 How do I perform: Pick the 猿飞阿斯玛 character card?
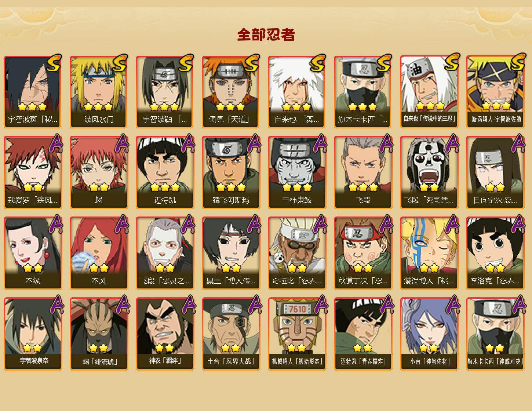pos(231,172)
